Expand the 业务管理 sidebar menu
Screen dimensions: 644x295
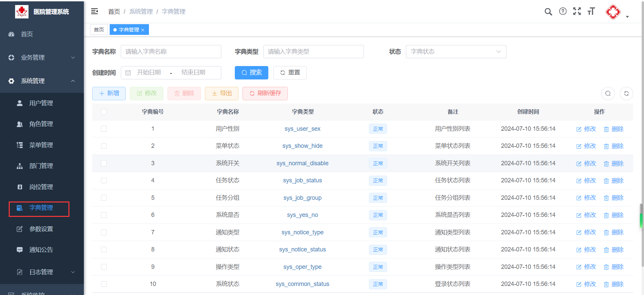pos(42,58)
